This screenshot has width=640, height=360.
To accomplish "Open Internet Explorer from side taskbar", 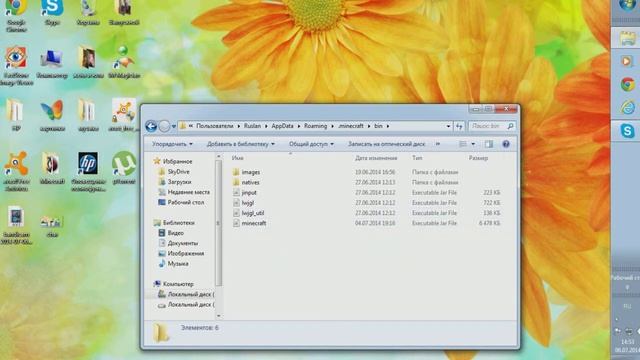I will tap(627, 107).
